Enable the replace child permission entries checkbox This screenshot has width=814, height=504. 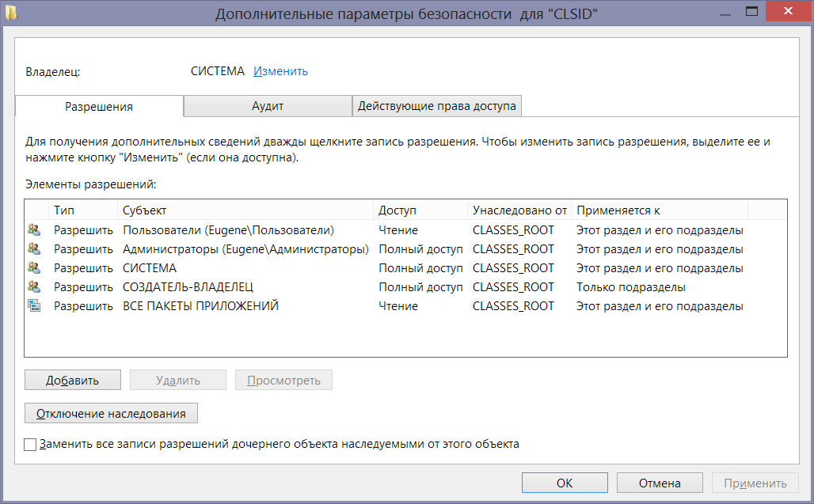point(30,445)
